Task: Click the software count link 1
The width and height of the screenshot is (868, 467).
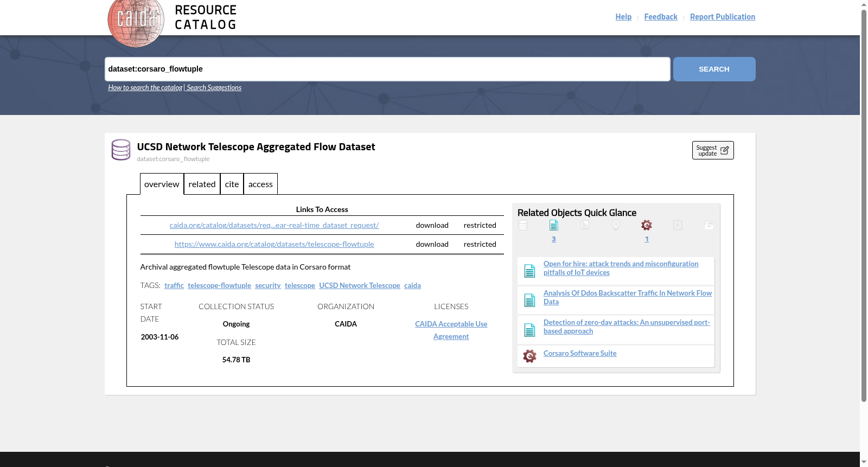Action: [x=647, y=239]
